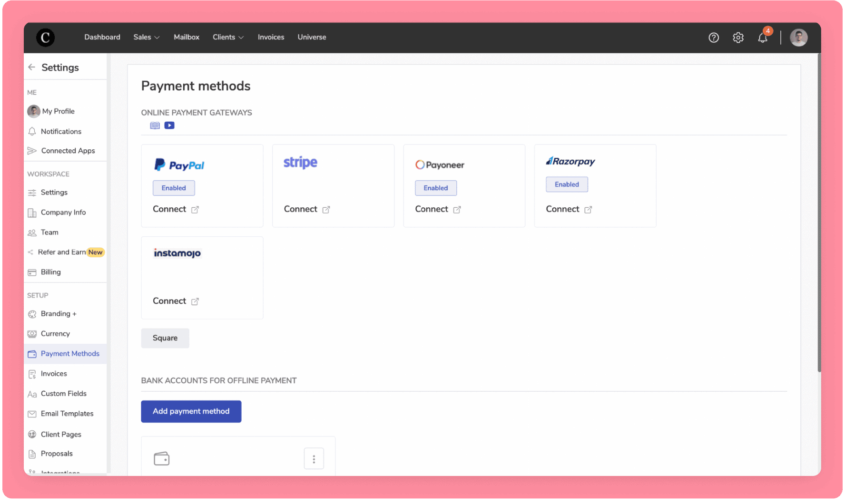Click the back arrow beside Settings

[32, 68]
